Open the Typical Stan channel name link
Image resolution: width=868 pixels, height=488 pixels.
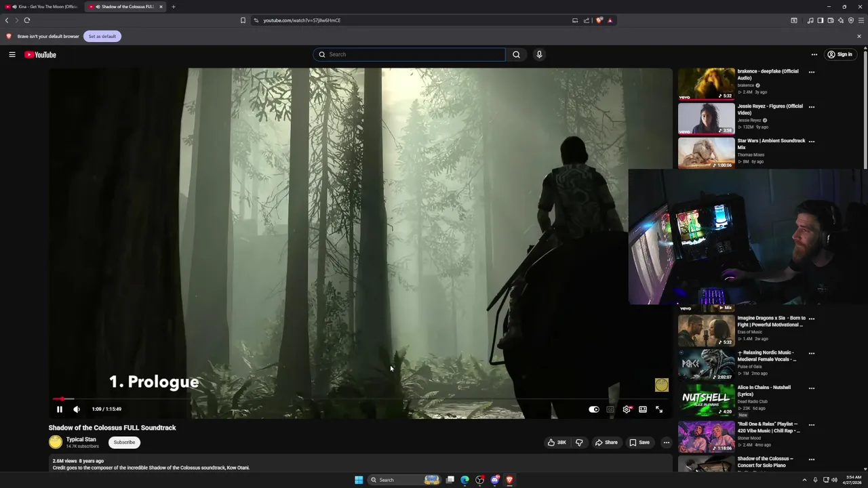click(x=81, y=439)
